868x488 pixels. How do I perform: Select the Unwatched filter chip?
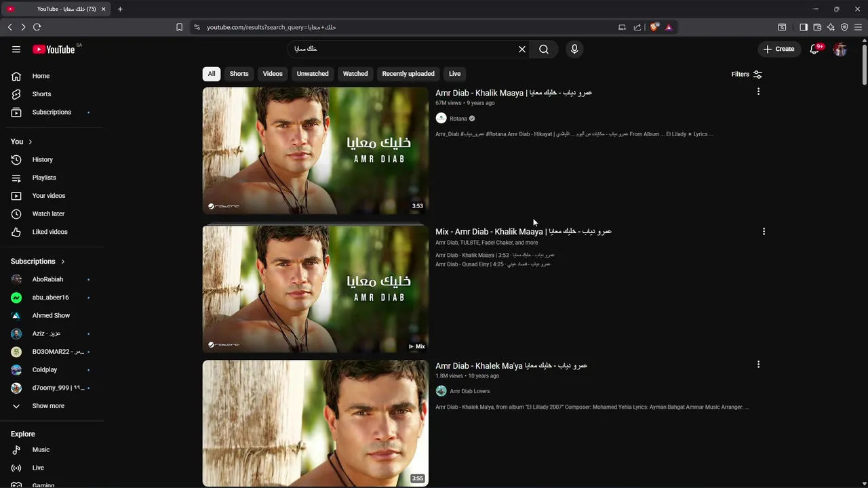313,74
